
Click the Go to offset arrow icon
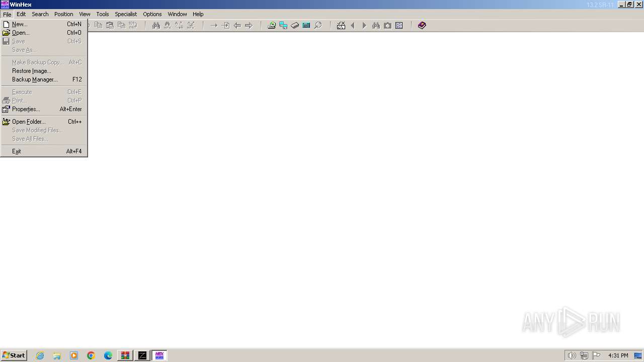[x=214, y=25]
